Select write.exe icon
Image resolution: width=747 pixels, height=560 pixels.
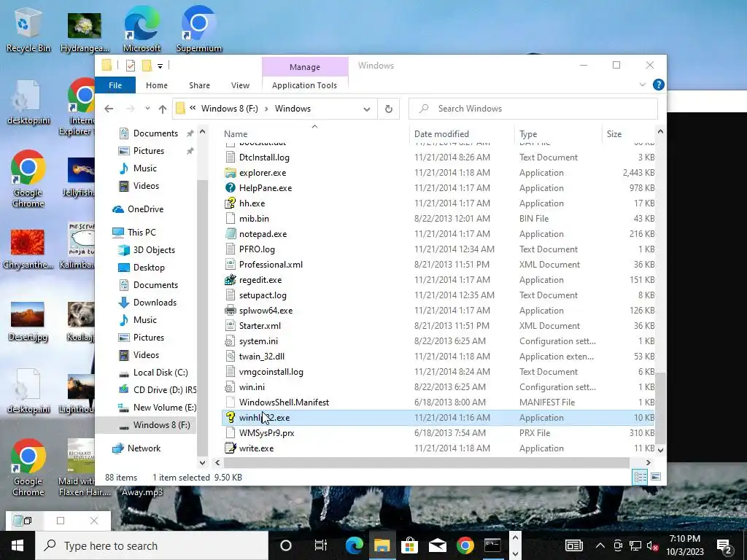pos(230,448)
